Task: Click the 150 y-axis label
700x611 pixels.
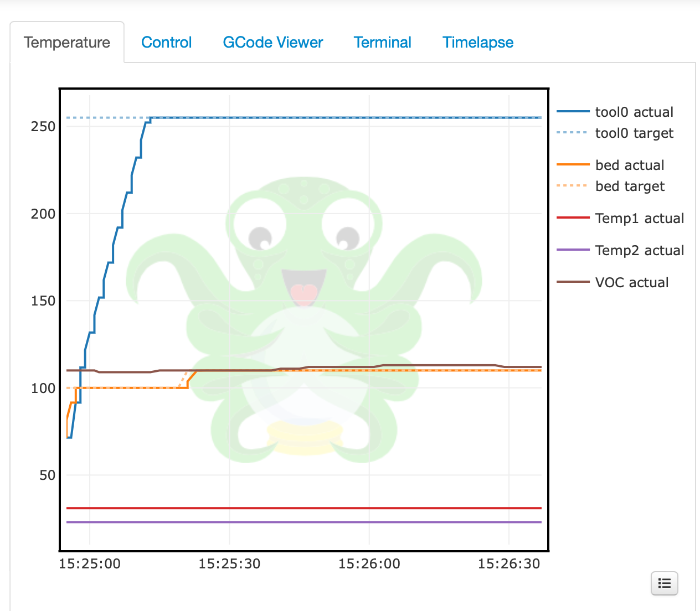Action: coord(43,301)
